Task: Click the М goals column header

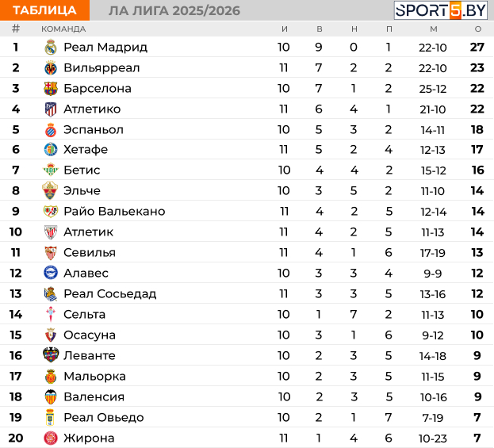Action: pos(433,29)
